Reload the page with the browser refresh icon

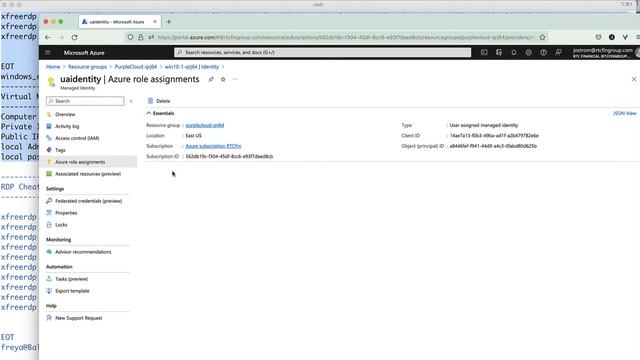[x=74, y=37]
